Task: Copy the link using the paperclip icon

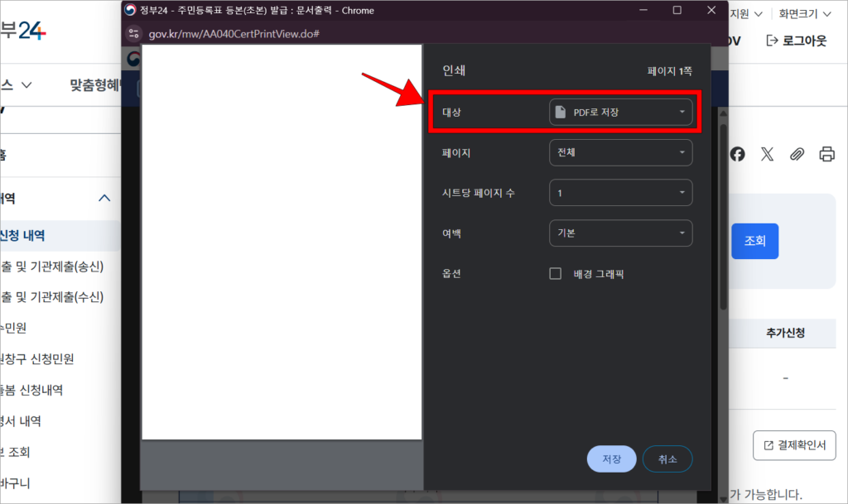Action: 797,154
